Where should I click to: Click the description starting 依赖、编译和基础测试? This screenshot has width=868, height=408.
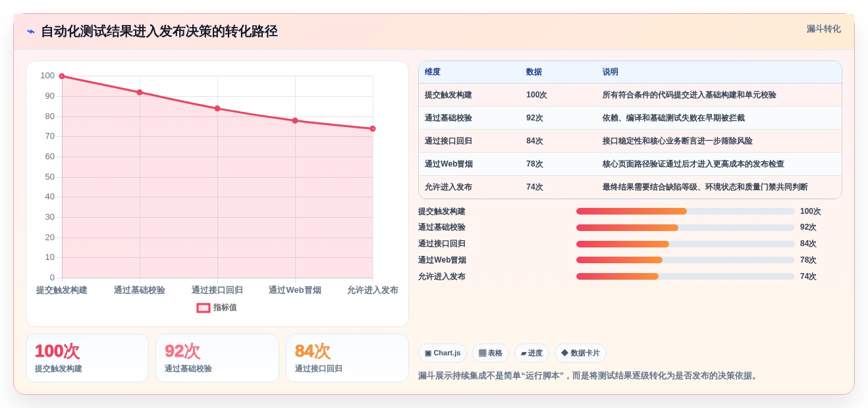[x=674, y=118]
